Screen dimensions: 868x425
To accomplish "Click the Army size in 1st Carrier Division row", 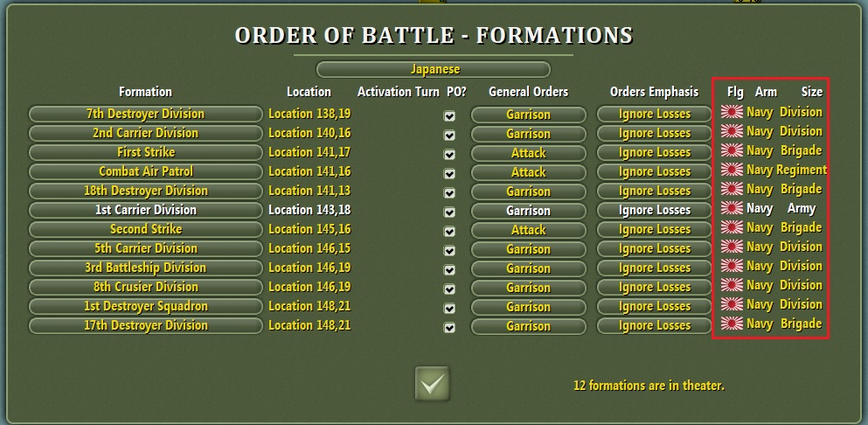I will pyautogui.click(x=802, y=208).
